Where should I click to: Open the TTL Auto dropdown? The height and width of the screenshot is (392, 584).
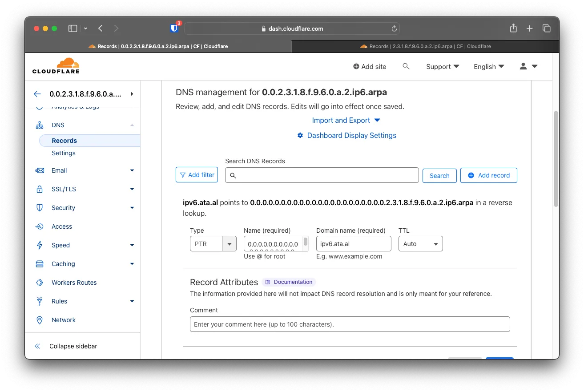point(420,244)
